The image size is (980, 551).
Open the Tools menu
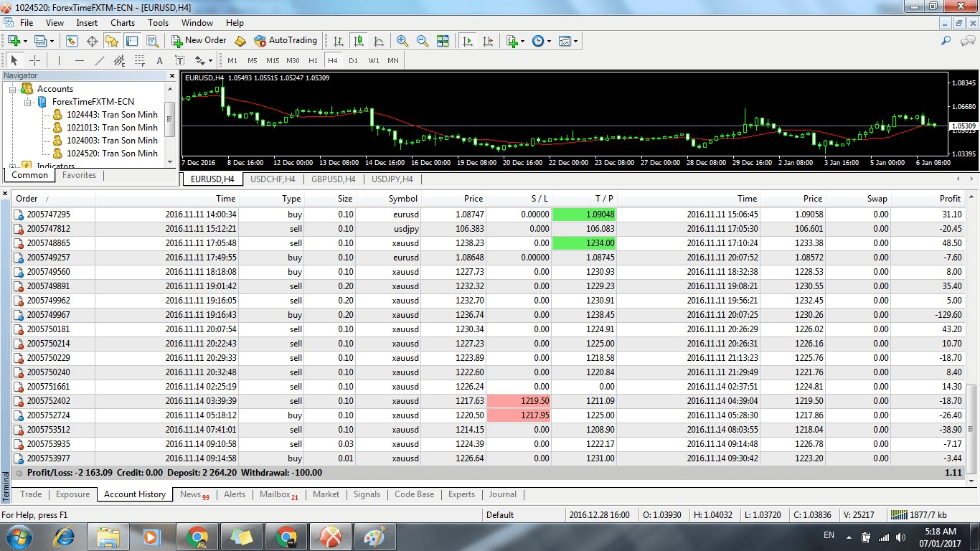158,22
